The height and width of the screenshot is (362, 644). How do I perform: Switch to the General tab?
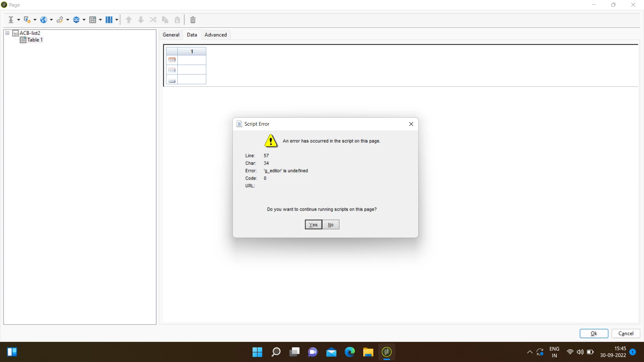171,35
